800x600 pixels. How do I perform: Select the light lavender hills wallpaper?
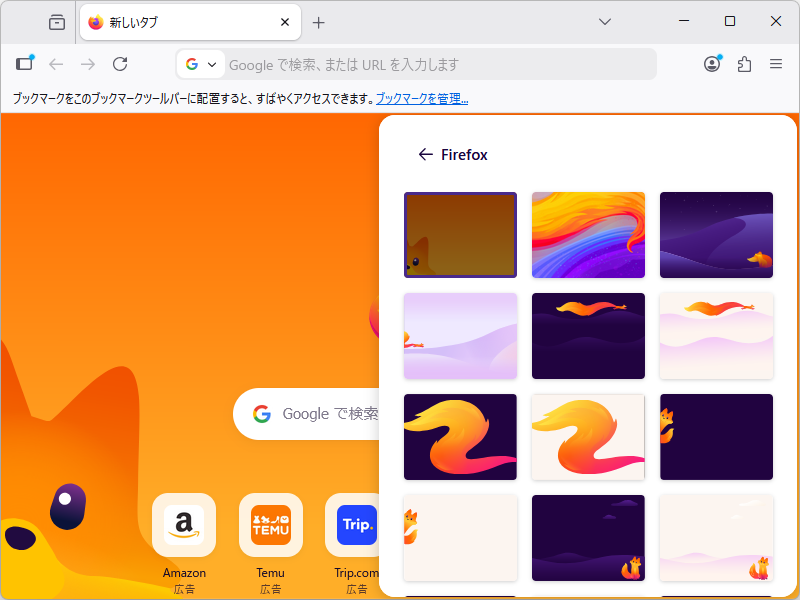coord(460,336)
